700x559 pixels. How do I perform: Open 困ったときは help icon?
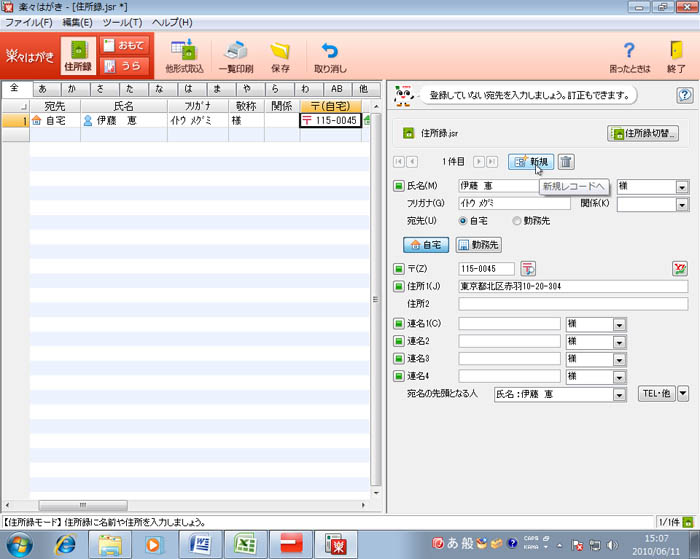click(x=629, y=50)
